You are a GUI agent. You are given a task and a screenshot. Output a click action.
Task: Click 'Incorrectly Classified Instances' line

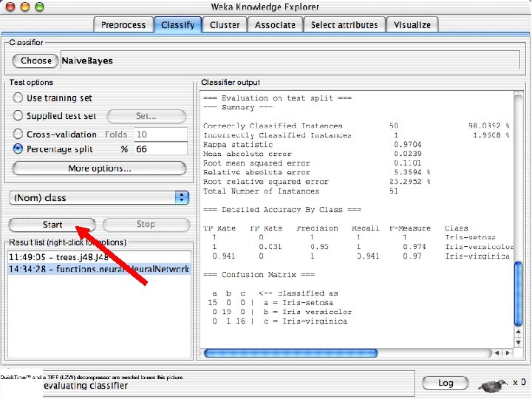[x=356, y=135]
